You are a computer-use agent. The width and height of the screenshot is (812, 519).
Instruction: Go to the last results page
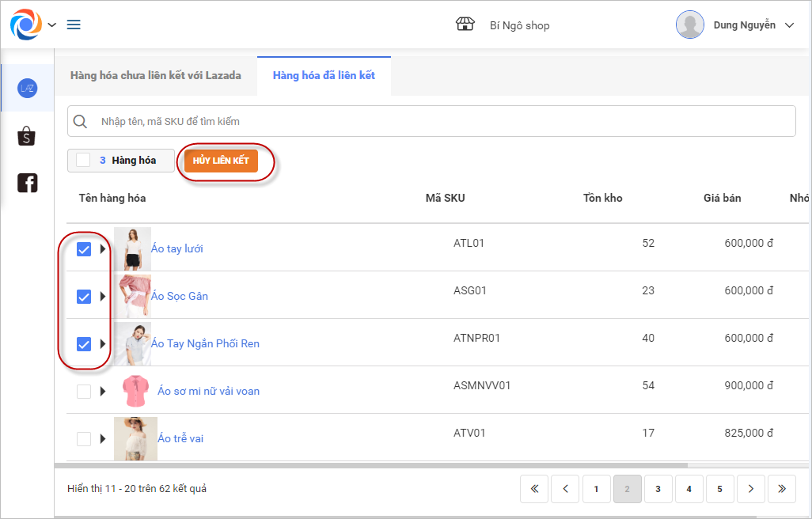[781, 489]
